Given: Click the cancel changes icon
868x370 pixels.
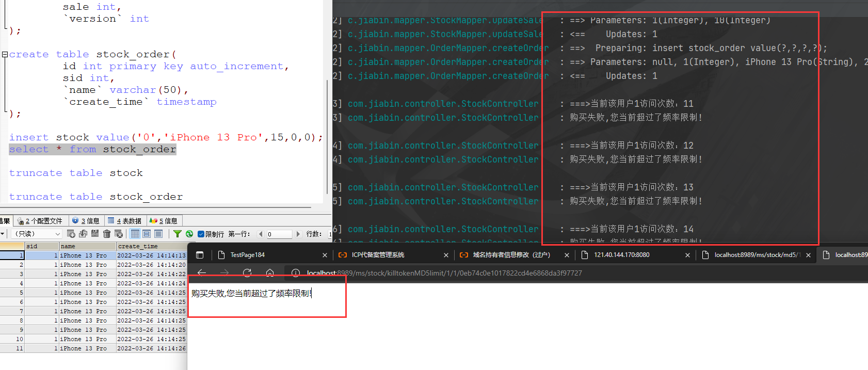Looking at the screenshot, I should click(x=119, y=234).
